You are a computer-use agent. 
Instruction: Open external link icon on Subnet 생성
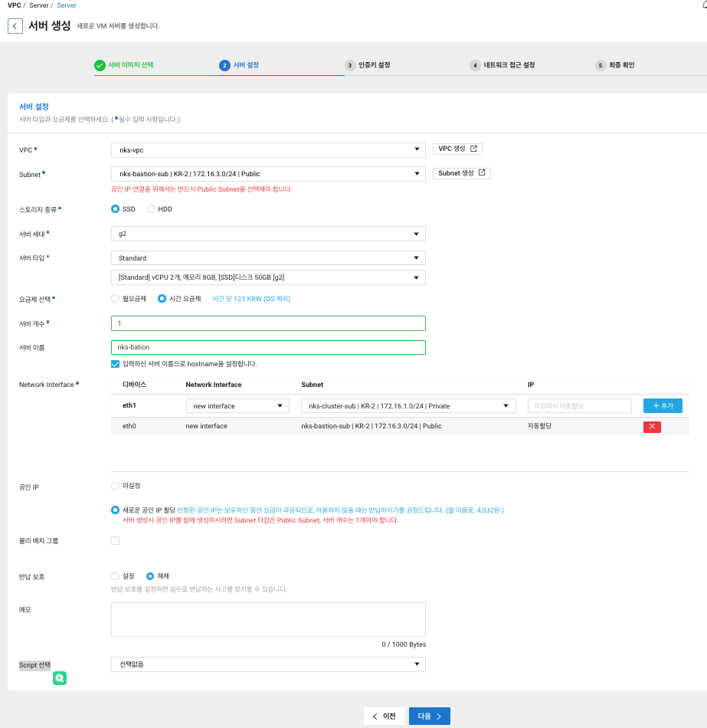coord(482,172)
